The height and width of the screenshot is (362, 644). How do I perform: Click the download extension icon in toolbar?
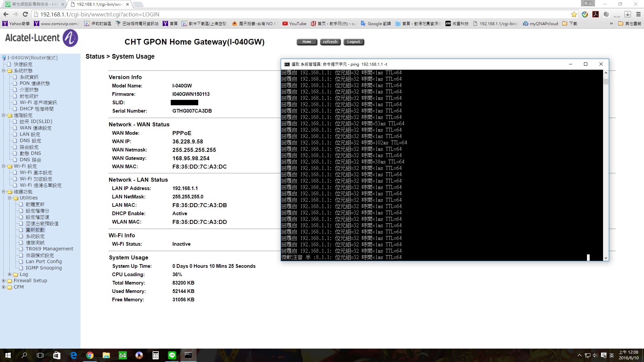coord(628,14)
